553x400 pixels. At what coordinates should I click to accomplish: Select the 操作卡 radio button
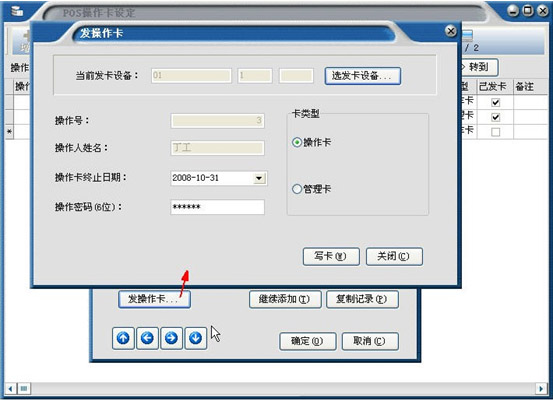pos(297,143)
